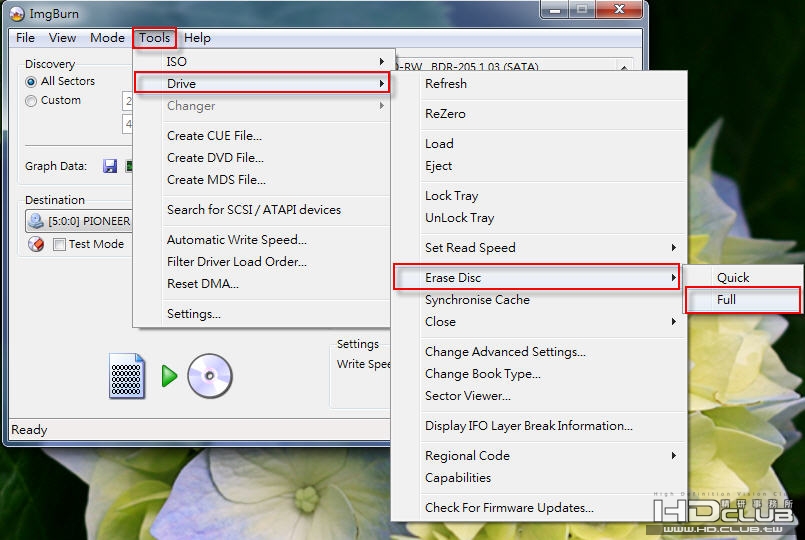Open the View menu
This screenshot has width=805, height=540.
[x=62, y=38]
